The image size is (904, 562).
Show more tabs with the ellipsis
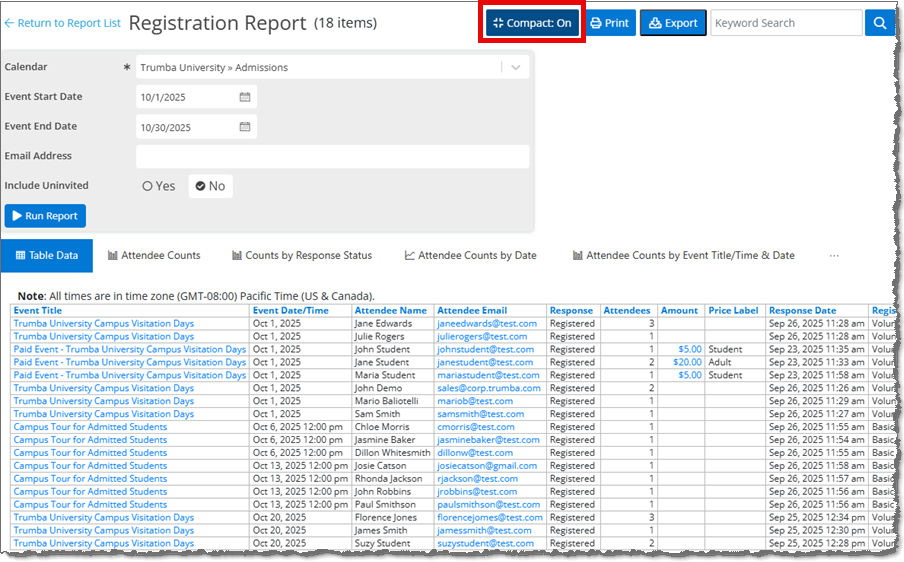(834, 256)
